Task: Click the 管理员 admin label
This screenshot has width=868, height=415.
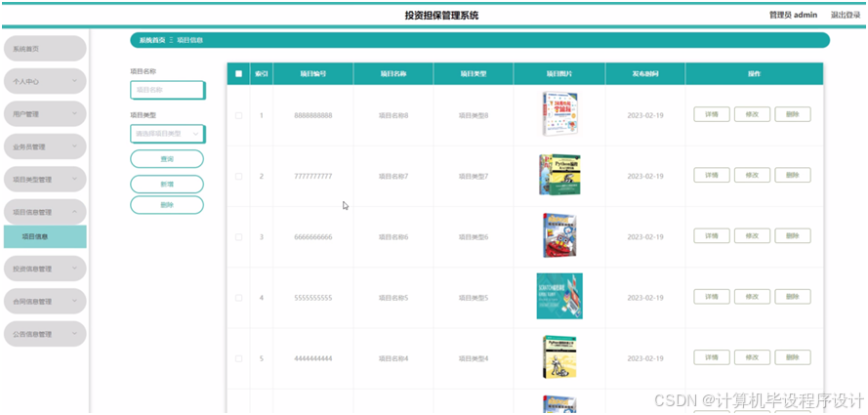Action: tap(793, 15)
